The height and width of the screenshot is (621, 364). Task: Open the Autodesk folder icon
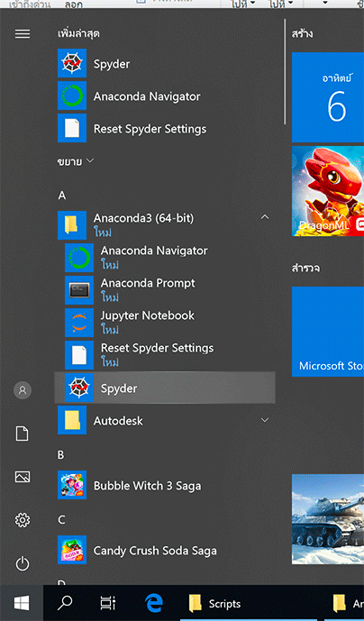(x=72, y=420)
